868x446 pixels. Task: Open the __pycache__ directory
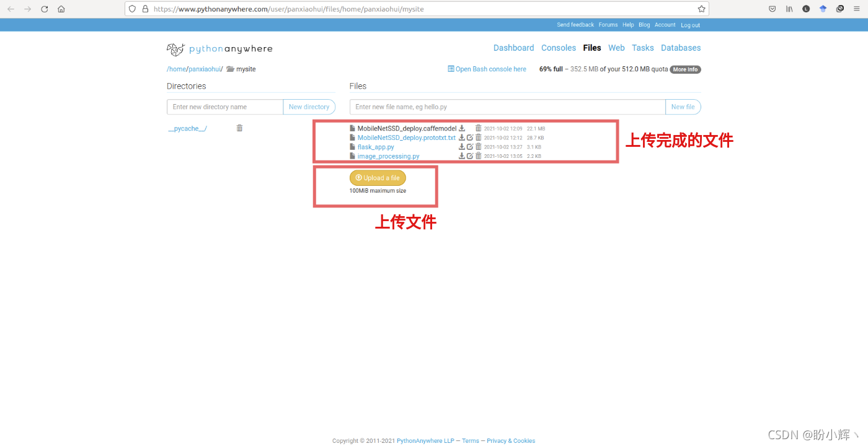pyautogui.click(x=187, y=128)
